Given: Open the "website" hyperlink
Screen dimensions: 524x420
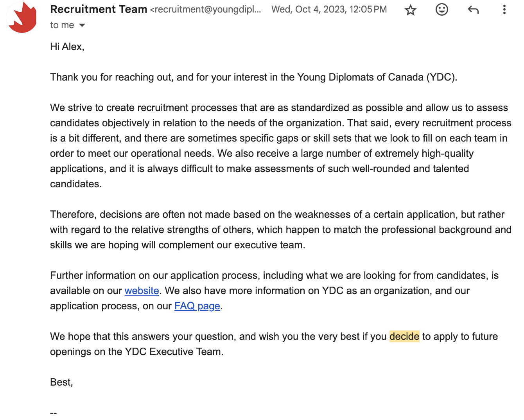Looking at the screenshot, I should tap(142, 291).
